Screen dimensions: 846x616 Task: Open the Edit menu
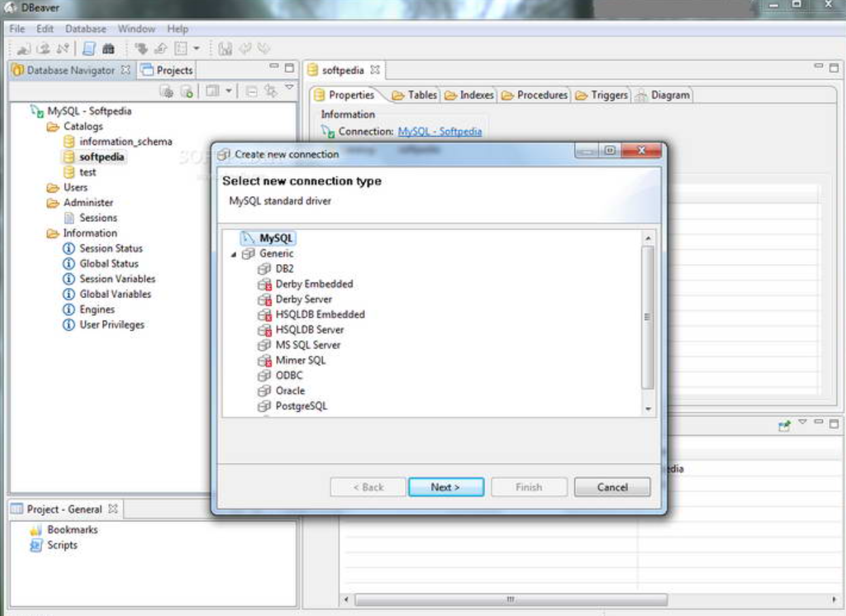(45, 29)
